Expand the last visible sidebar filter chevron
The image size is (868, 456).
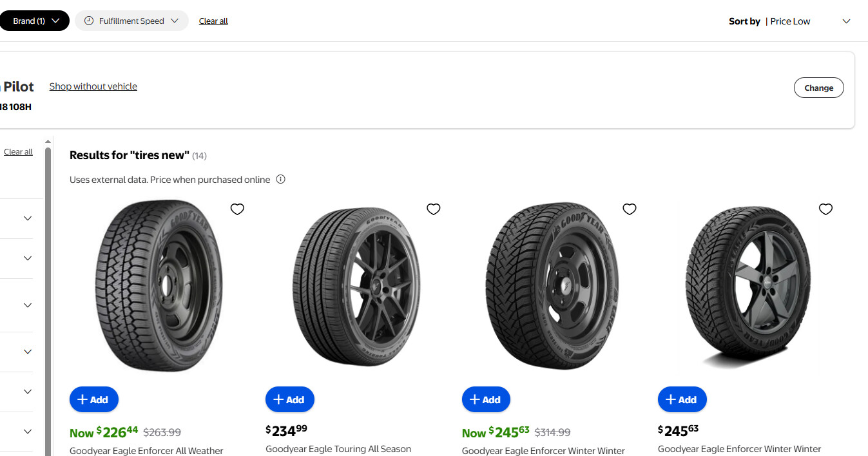(28, 432)
